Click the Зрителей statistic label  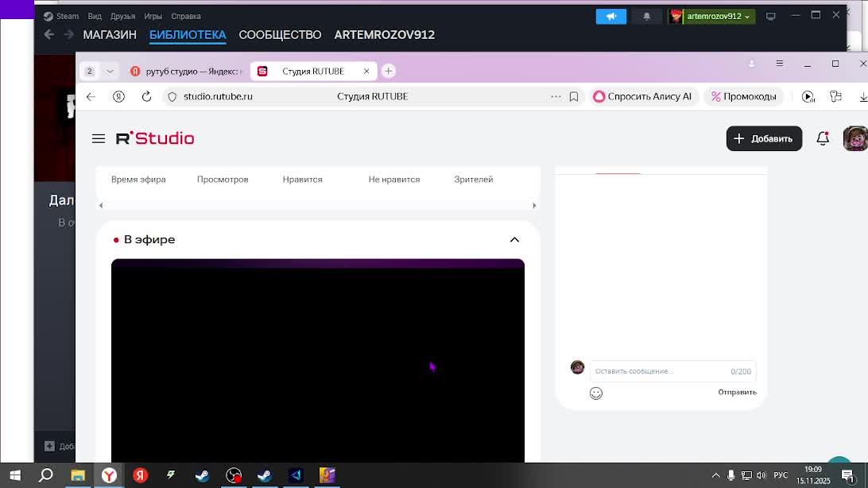point(473,180)
